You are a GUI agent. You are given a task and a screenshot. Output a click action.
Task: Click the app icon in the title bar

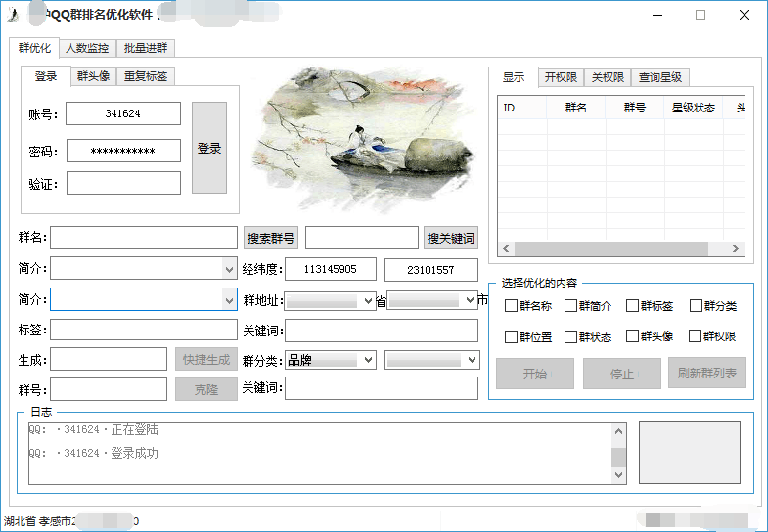(x=13, y=16)
